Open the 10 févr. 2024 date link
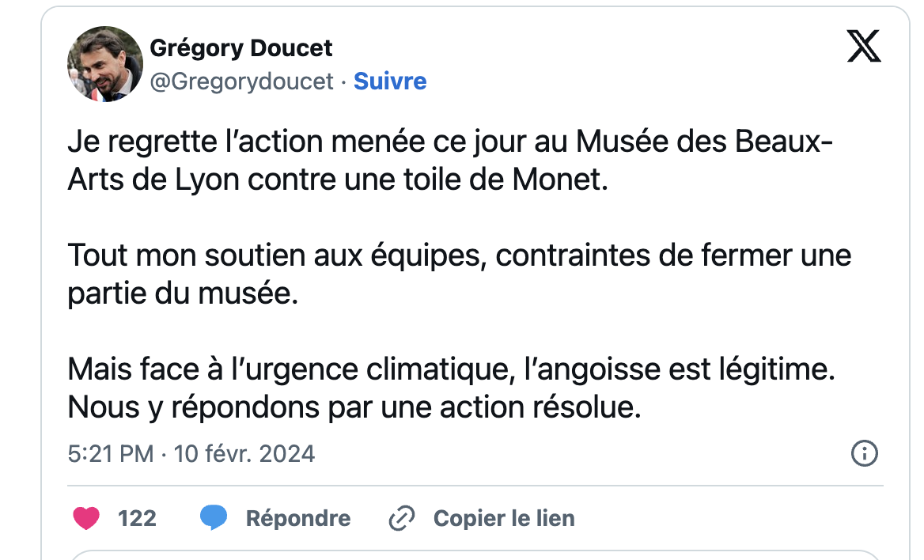The image size is (924, 560). click(244, 454)
